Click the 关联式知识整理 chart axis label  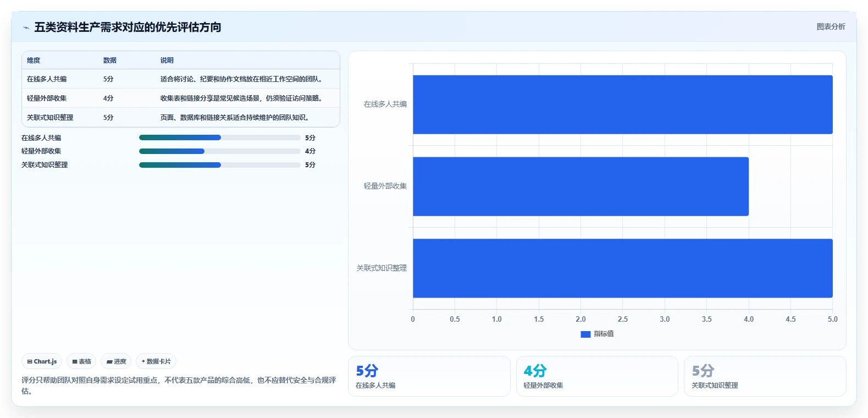(382, 268)
